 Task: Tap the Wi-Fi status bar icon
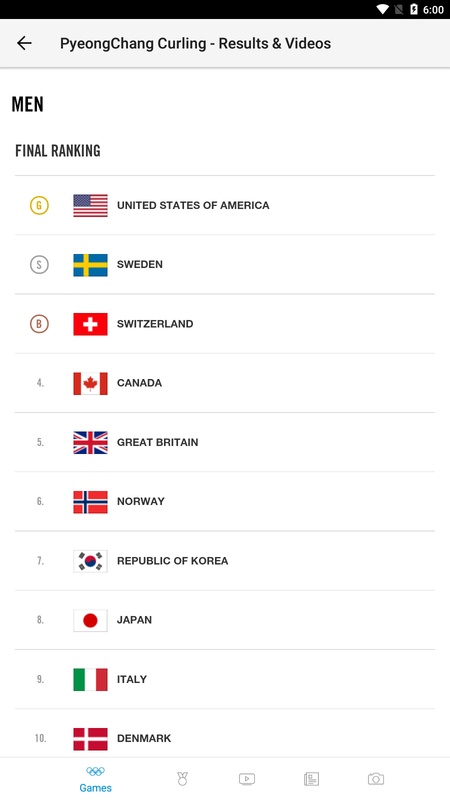pos(383,9)
